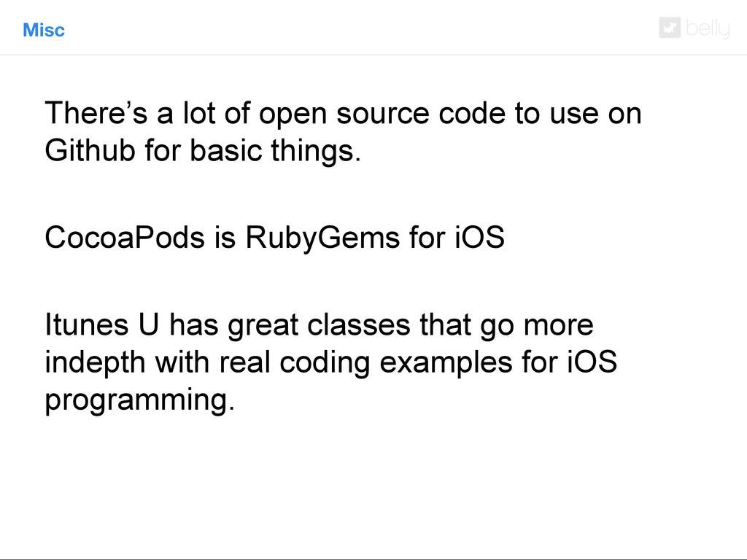Click "iOS" in the CocoaPods sentence
The height and width of the screenshot is (560, 747).
[480, 237]
